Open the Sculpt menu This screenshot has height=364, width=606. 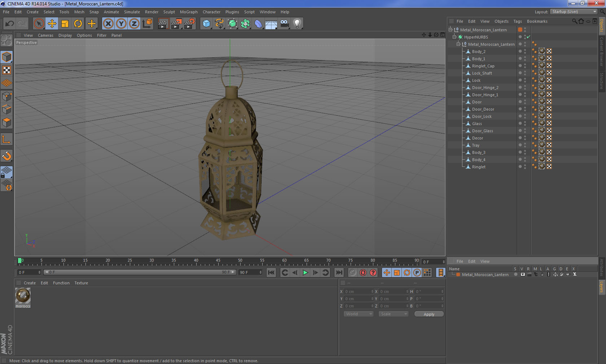pyautogui.click(x=169, y=12)
